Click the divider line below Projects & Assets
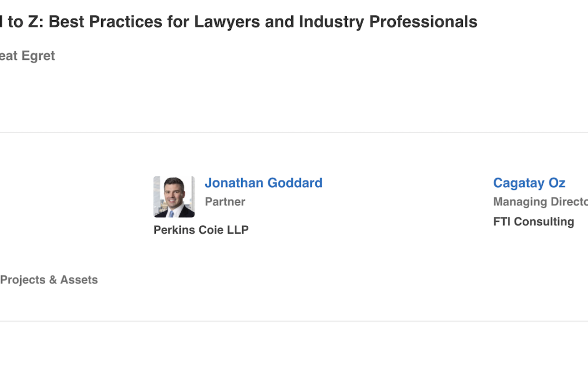 (x=294, y=321)
